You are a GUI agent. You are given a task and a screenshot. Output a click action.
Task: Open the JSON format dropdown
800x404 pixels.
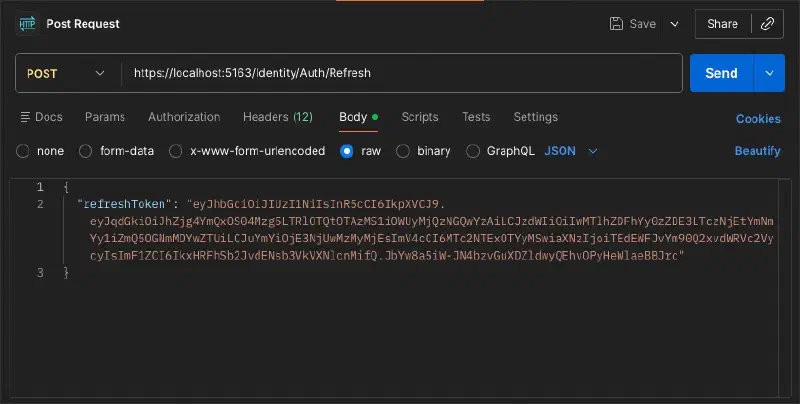tap(570, 151)
